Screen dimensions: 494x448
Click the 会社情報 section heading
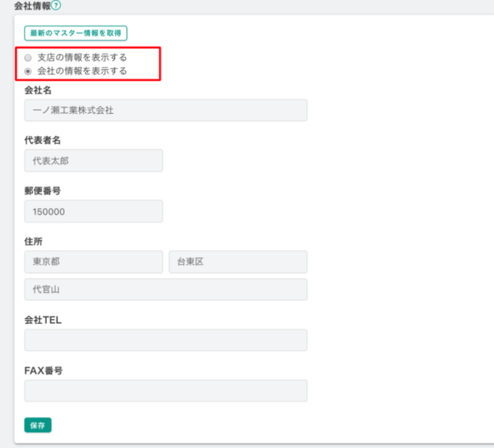click(x=33, y=6)
